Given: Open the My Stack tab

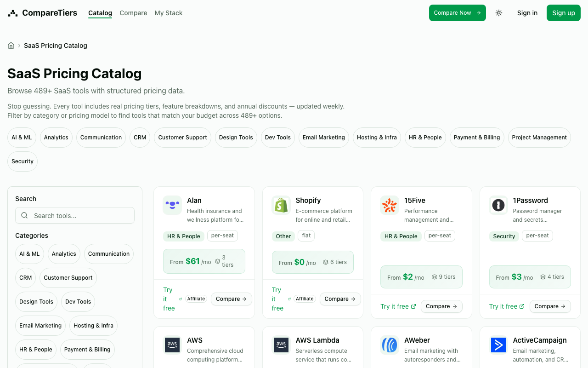Looking at the screenshot, I should point(168,13).
